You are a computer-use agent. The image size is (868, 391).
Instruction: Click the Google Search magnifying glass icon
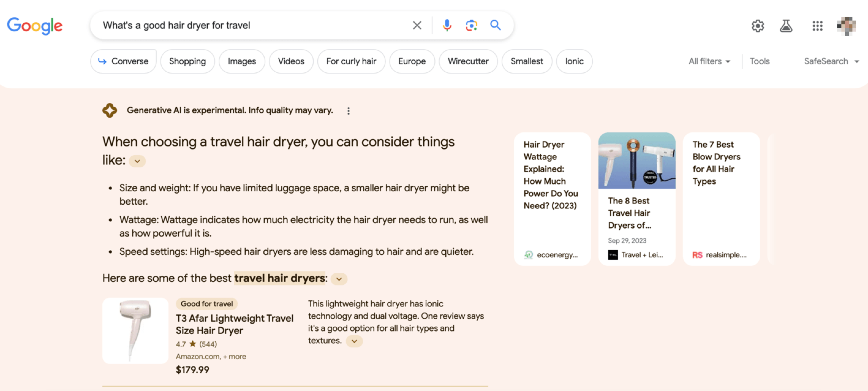coord(496,25)
